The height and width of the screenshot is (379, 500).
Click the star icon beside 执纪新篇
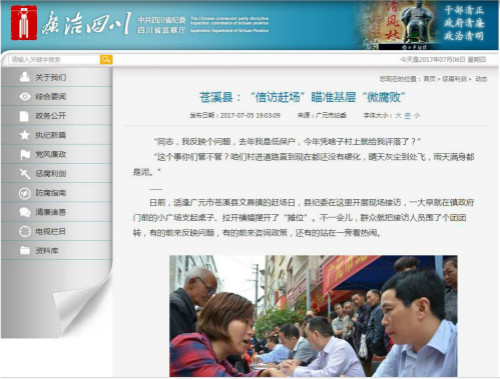pyautogui.click(x=24, y=135)
